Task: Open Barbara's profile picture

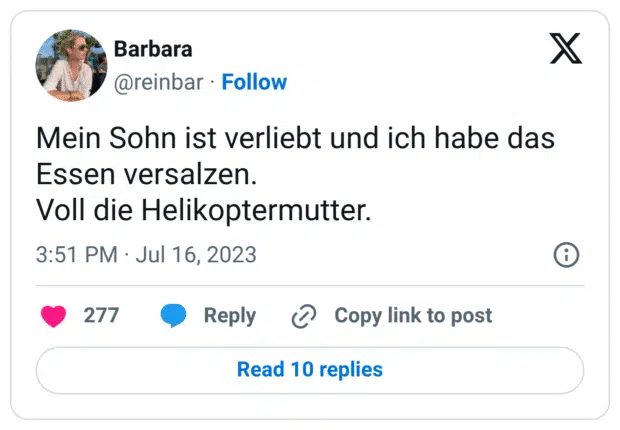Action: coord(71,65)
